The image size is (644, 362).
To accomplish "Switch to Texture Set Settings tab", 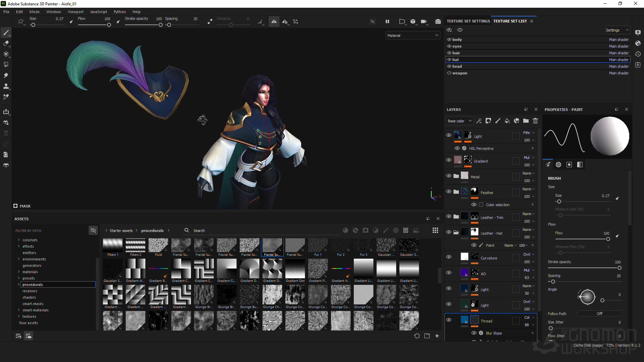I will pyautogui.click(x=468, y=21).
